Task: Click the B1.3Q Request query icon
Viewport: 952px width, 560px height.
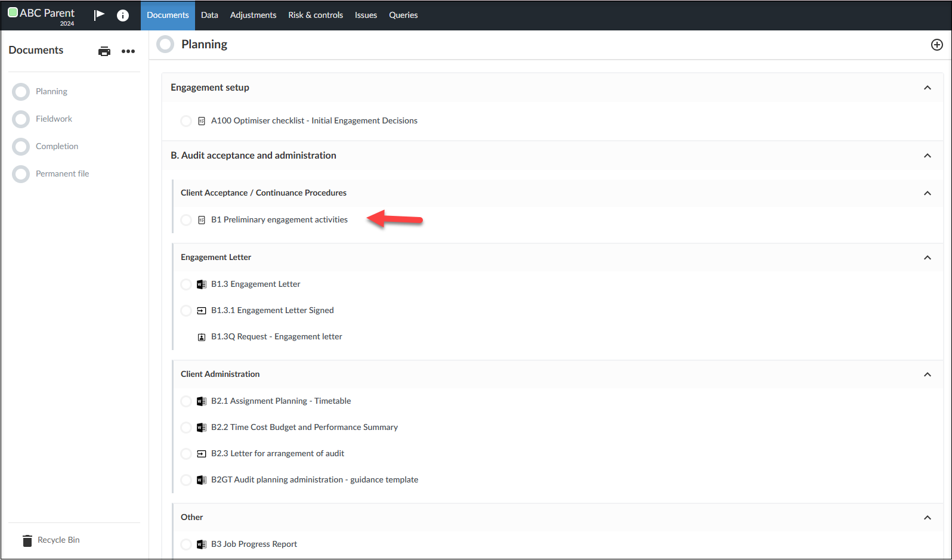Action: [202, 337]
